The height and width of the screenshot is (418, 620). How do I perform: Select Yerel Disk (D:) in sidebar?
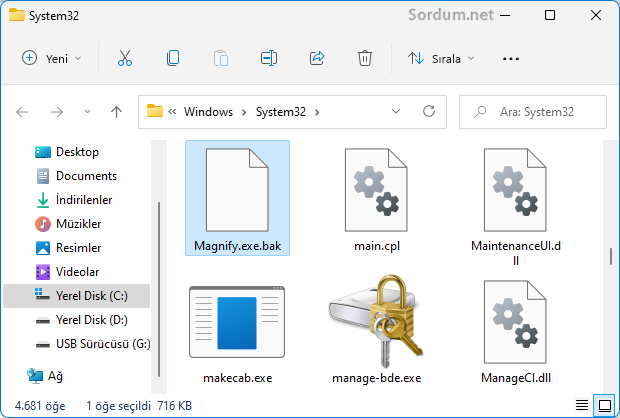81,320
